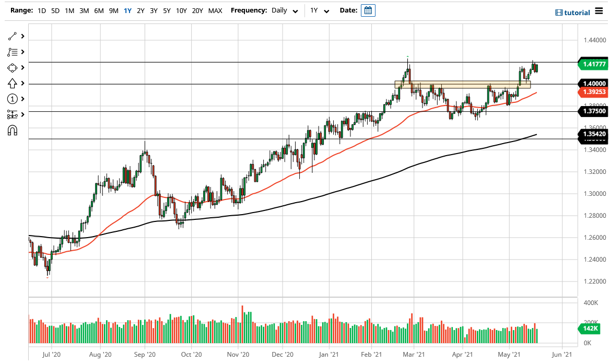The image size is (610, 364).
Task: Click the 142K volume label
Action: (589, 328)
